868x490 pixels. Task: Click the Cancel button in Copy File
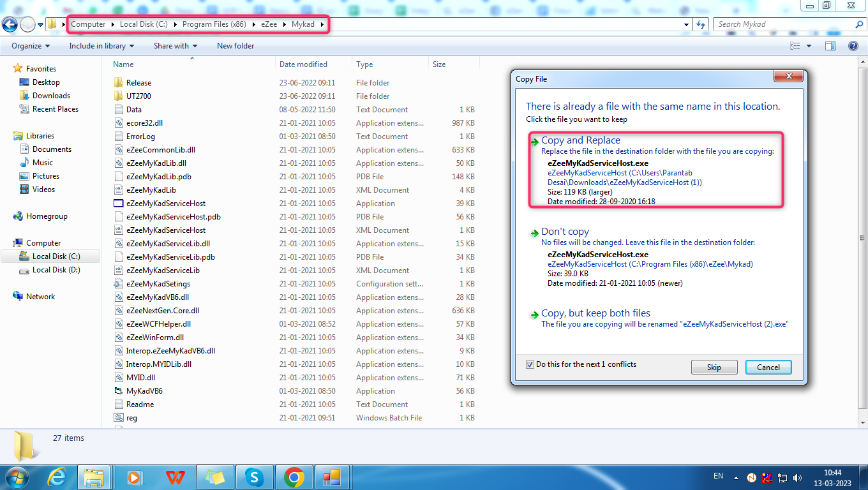pyautogui.click(x=768, y=367)
